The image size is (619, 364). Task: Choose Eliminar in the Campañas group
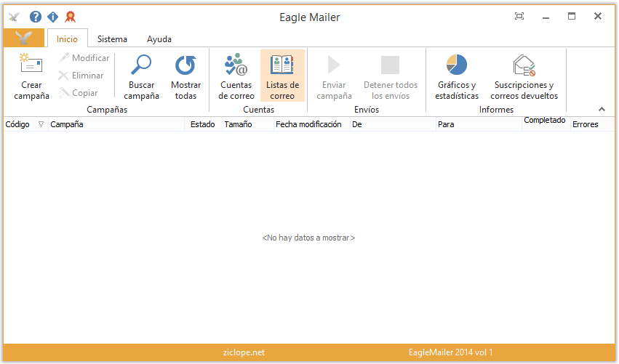click(x=81, y=76)
